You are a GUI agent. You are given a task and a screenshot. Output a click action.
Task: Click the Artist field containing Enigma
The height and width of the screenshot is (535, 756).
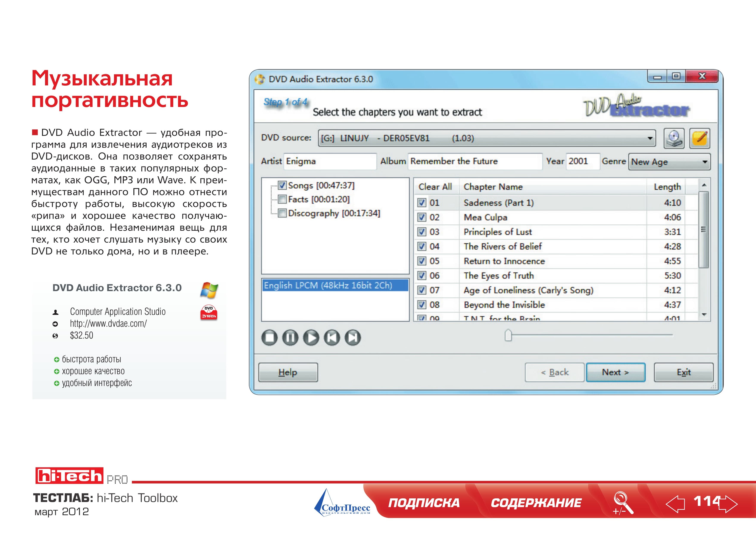click(330, 162)
